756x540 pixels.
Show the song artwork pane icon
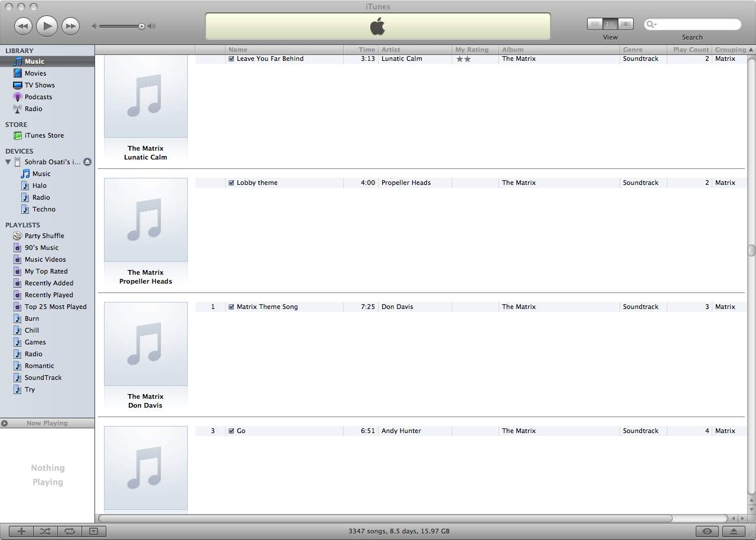click(x=93, y=531)
